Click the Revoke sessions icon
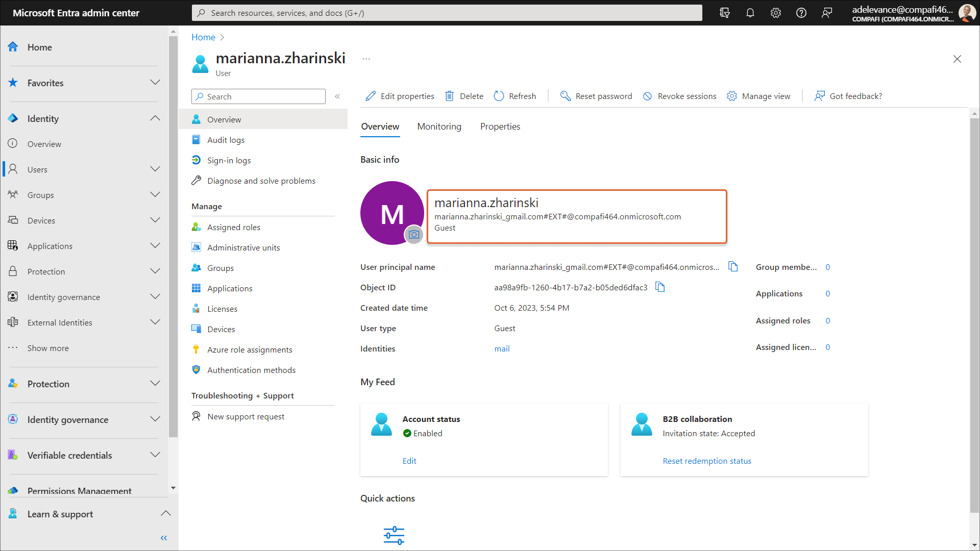 point(647,96)
